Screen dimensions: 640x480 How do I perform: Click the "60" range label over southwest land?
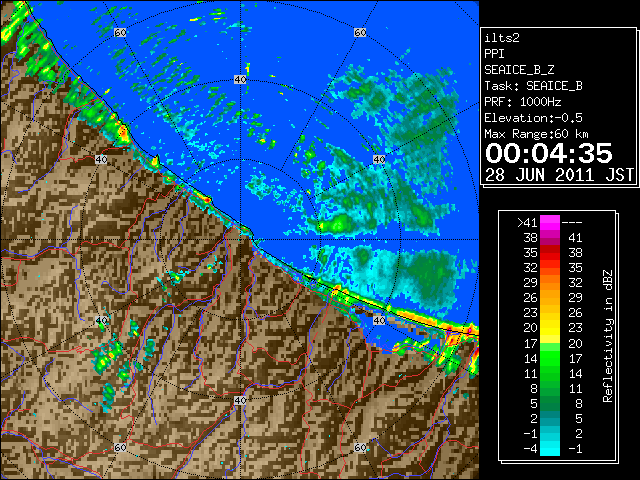pyautogui.click(x=120, y=447)
